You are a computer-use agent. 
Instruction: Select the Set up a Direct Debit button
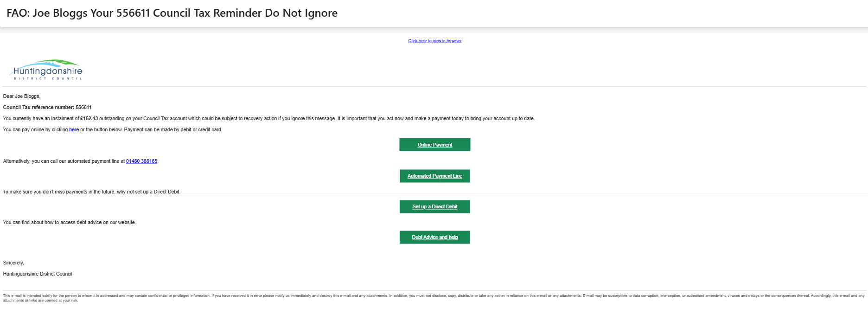tap(434, 207)
